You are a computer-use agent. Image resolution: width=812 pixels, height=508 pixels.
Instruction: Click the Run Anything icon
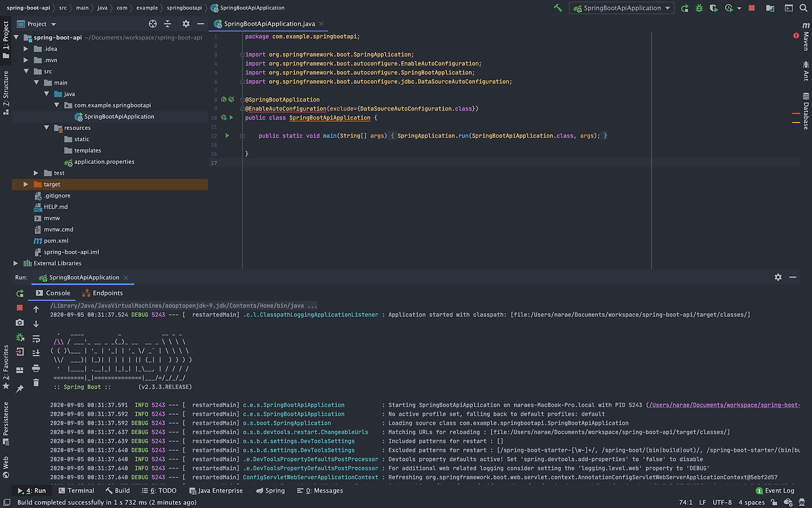pos(787,8)
